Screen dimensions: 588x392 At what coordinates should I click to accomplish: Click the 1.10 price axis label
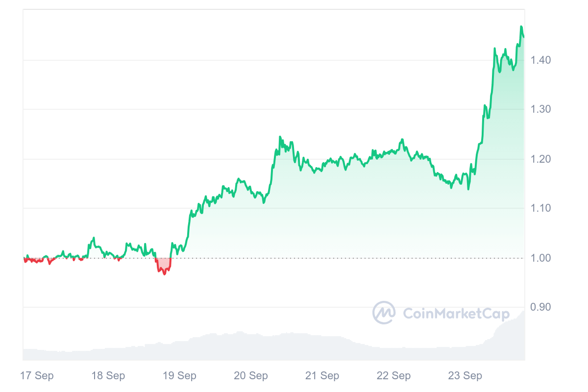coord(541,208)
